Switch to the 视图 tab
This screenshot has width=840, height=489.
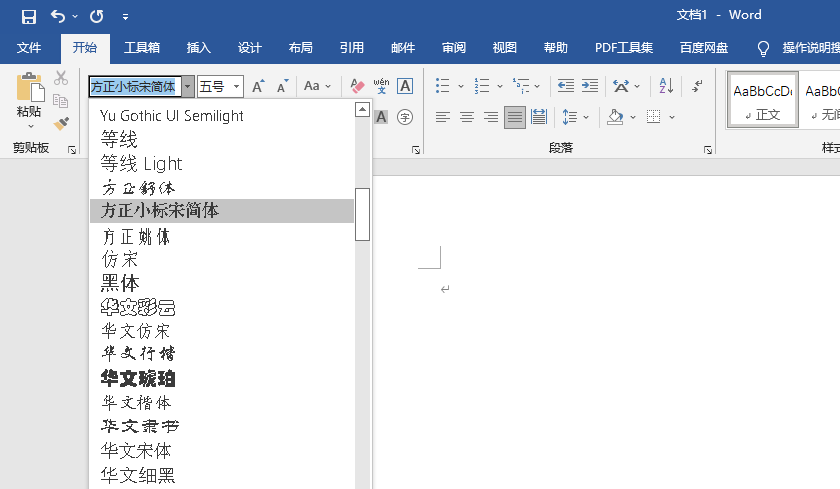click(505, 48)
